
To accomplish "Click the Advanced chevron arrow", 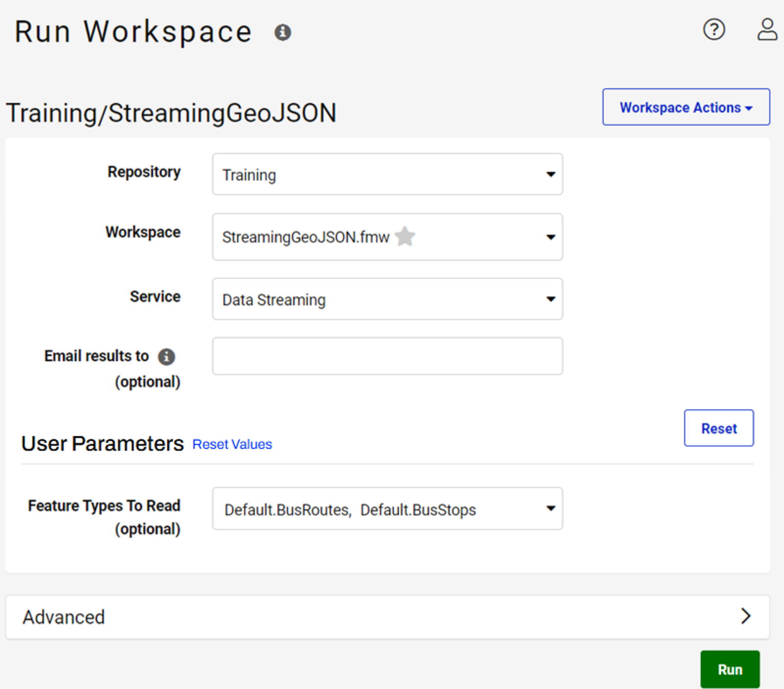I will [746, 616].
